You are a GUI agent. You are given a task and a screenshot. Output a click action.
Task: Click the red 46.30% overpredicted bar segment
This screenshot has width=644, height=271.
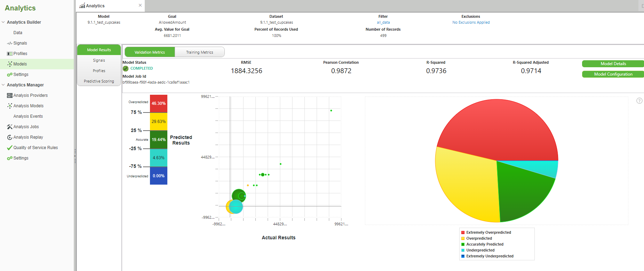pyautogui.click(x=158, y=103)
